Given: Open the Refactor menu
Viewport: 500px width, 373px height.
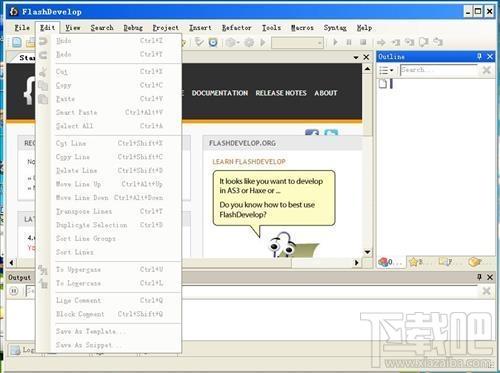Looking at the screenshot, I should click(237, 28).
